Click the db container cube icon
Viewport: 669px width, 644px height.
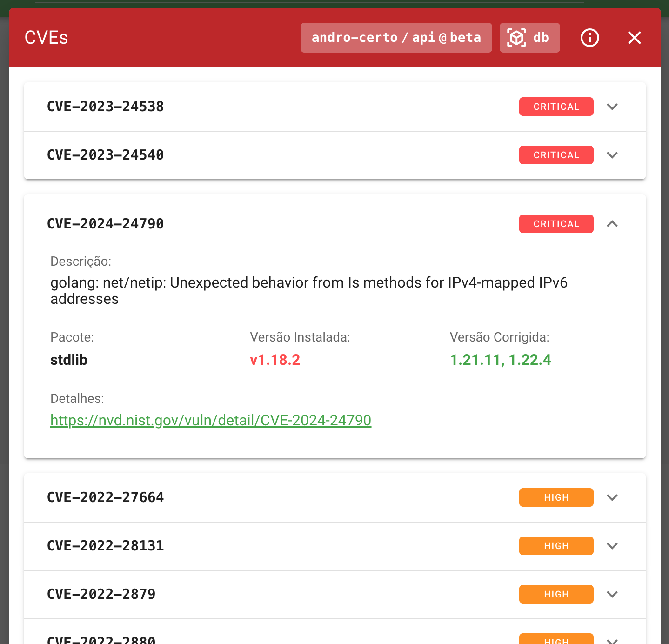coord(516,38)
